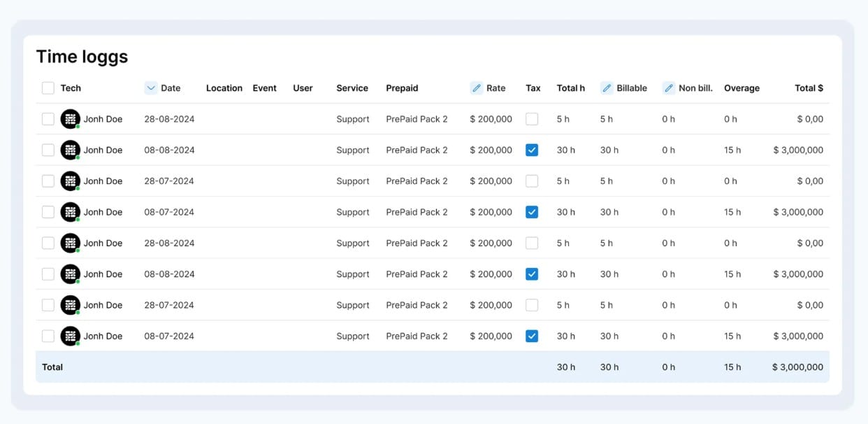Click the edit pencil icon beside Rate header
Screen dimensions: 868x424
477,87
